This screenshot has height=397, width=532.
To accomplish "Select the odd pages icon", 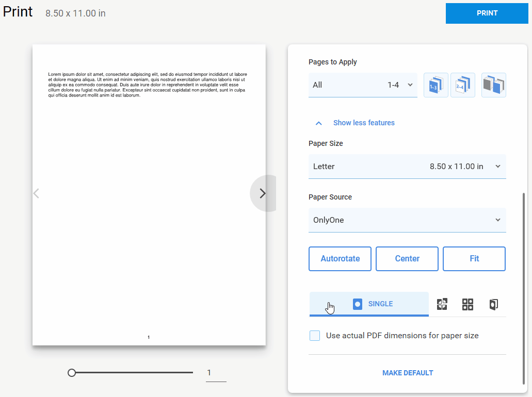I will click(x=436, y=85).
